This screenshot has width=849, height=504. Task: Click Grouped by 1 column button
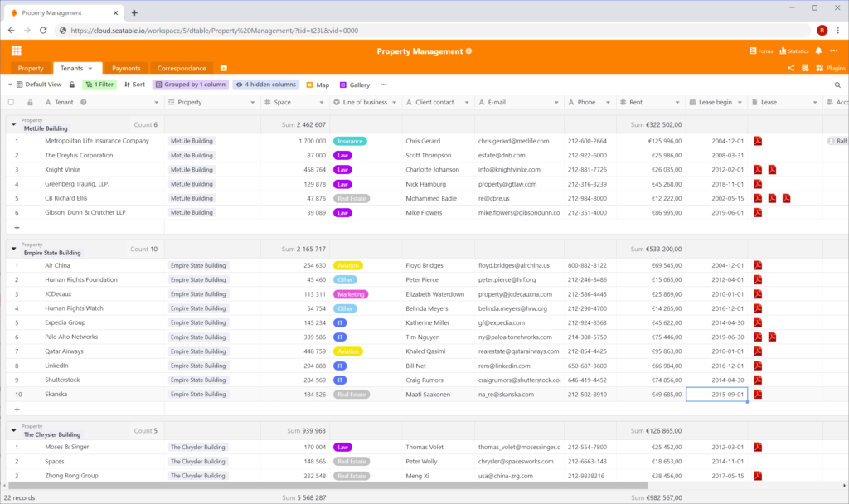(x=191, y=85)
